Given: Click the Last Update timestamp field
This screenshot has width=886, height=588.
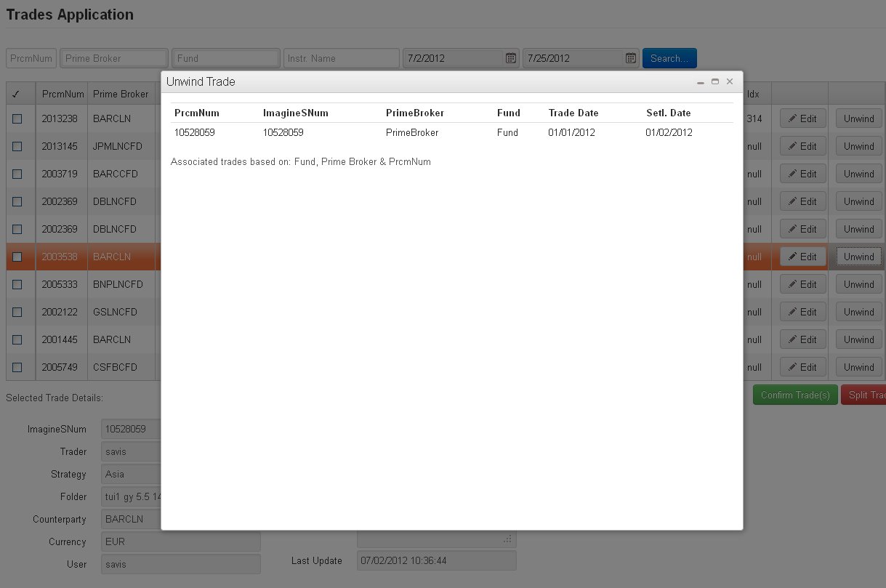Looking at the screenshot, I should click(436, 560).
